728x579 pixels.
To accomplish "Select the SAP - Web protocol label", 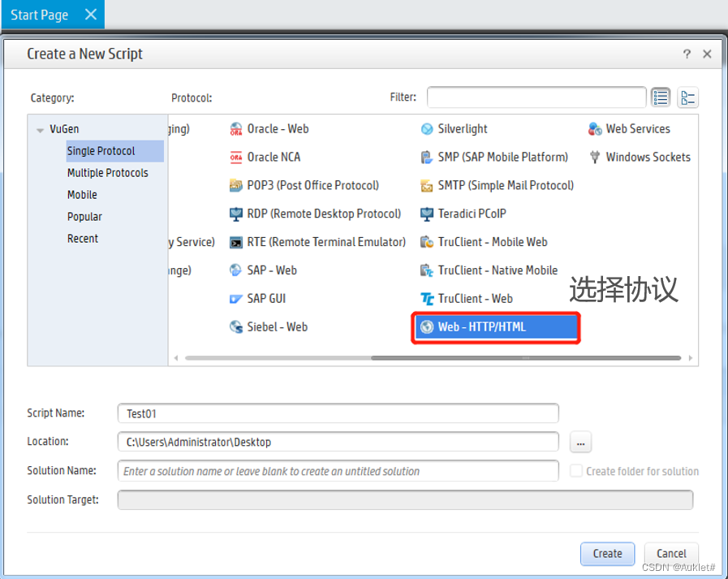I will tap(272, 270).
